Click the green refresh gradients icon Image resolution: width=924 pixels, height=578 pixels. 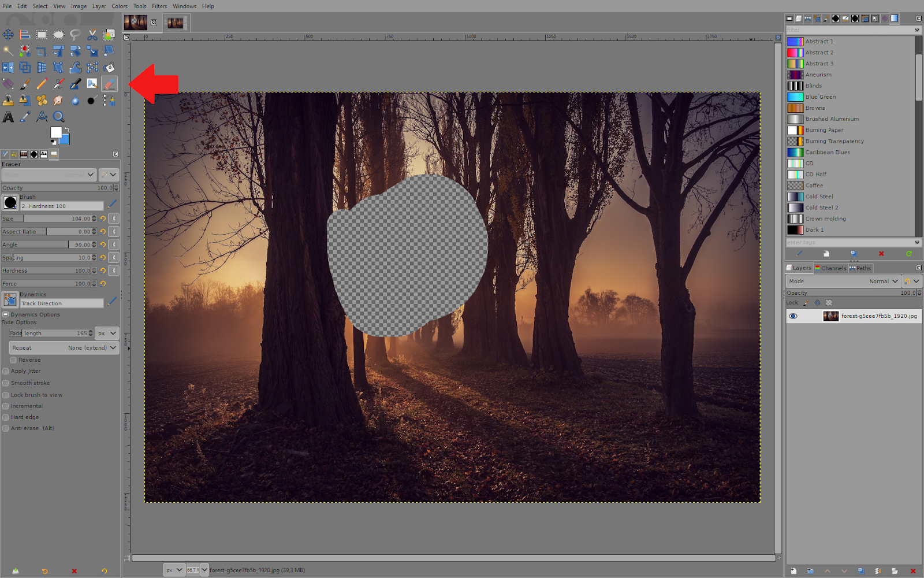pyautogui.click(x=909, y=254)
